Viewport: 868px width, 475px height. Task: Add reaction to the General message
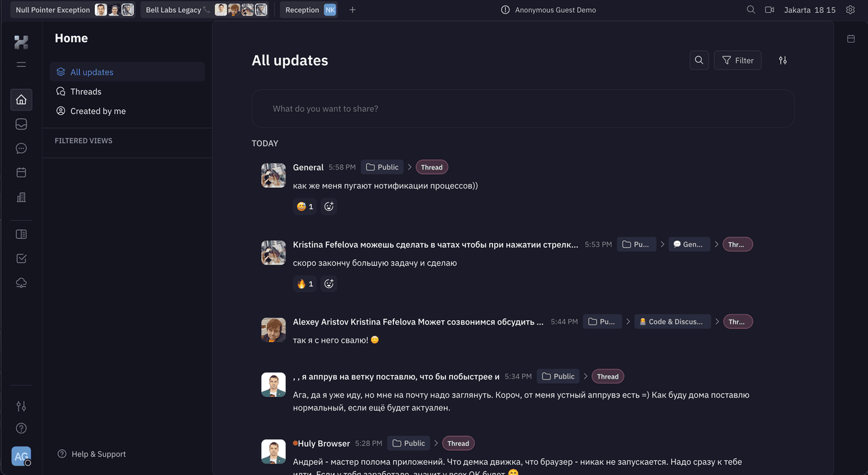329,206
